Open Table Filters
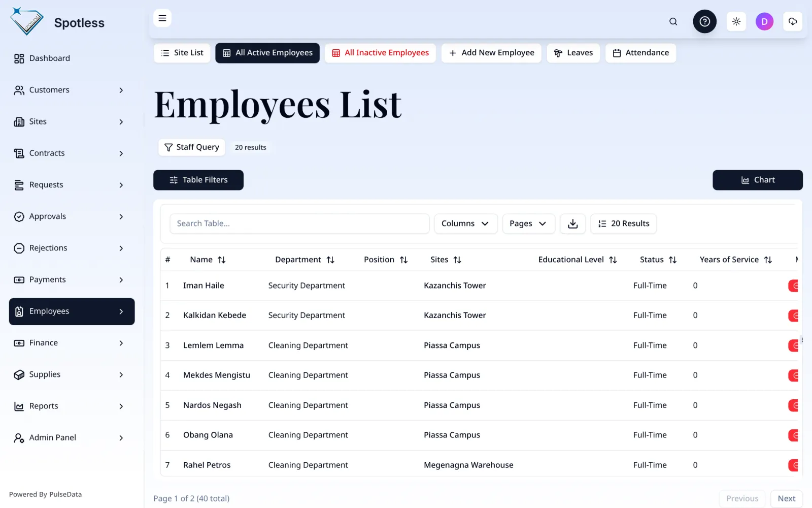Image resolution: width=812 pixels, height=508 pixels. (x=198, y=180)
